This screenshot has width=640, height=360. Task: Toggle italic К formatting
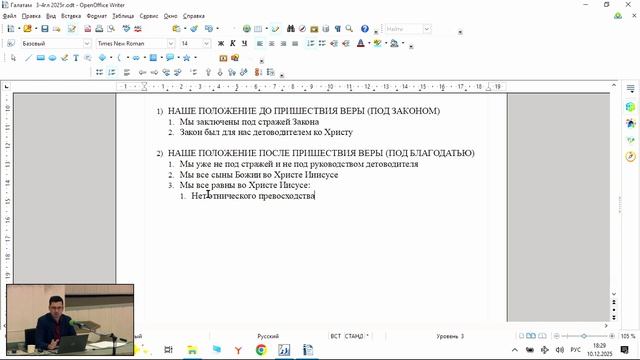click(233, 43)
